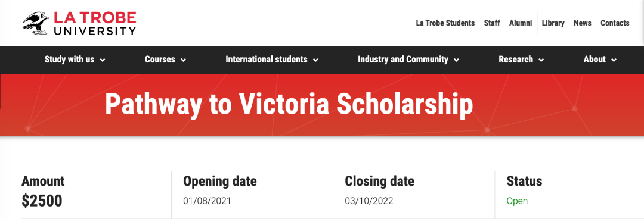The image size is (644, 219).
Task: Open the Industry and Community chevron
Action: click(456, 60)
